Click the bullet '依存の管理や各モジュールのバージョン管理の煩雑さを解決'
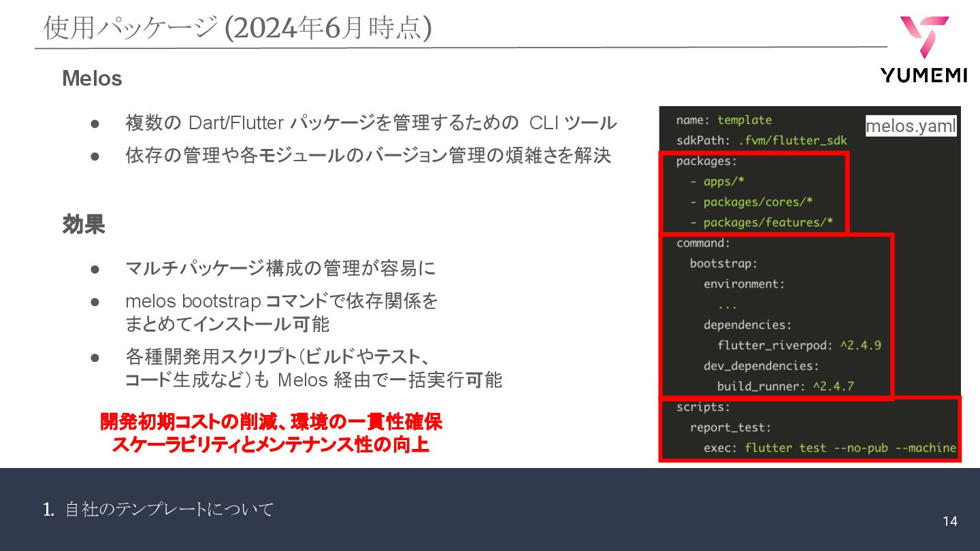 [368, 156]
